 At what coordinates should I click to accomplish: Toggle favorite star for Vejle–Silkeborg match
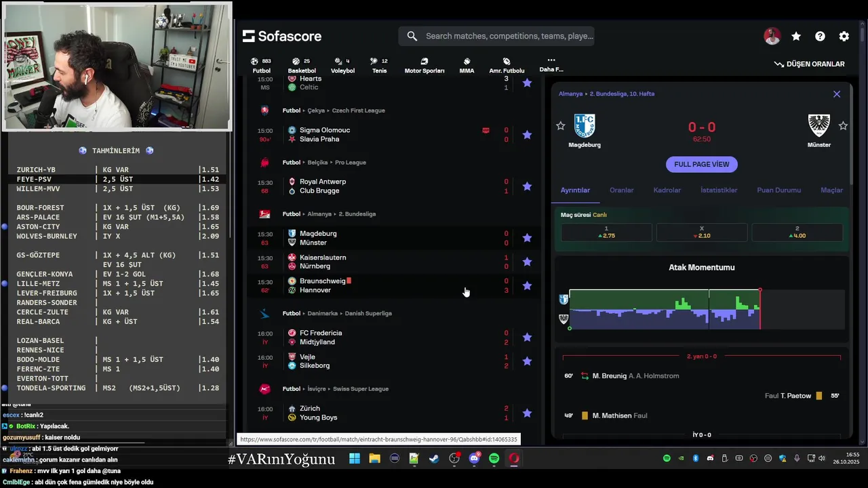(x=527, y=361)
